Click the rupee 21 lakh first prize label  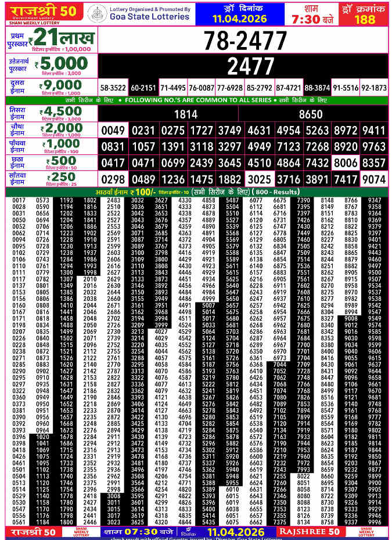[64, 39]
